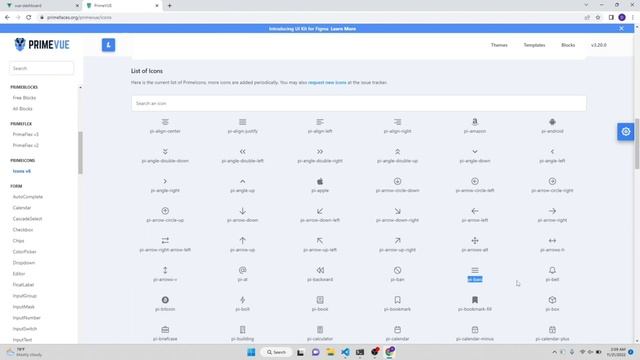Click the pi-at icon

[242, 270]
